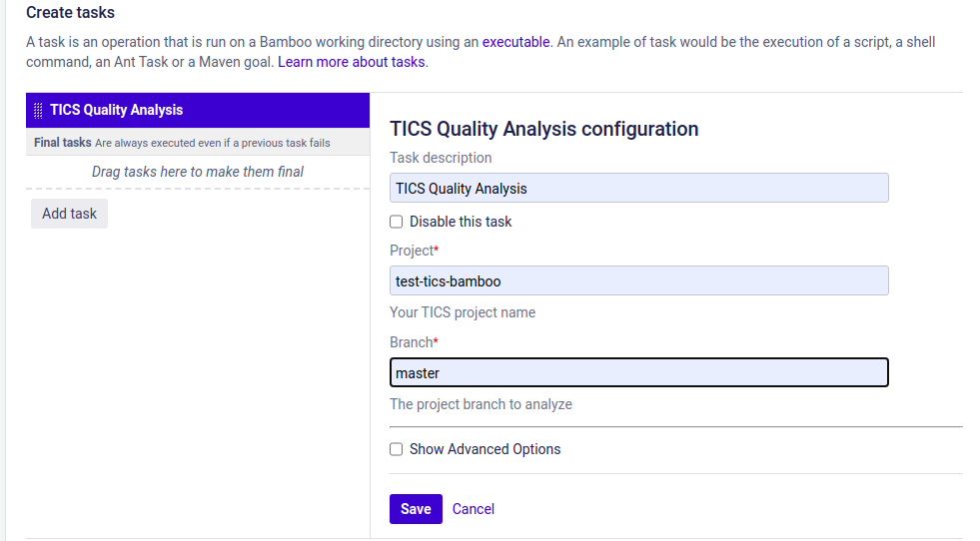Focus the Task description input field
The image size is (980, 541).
638,188
